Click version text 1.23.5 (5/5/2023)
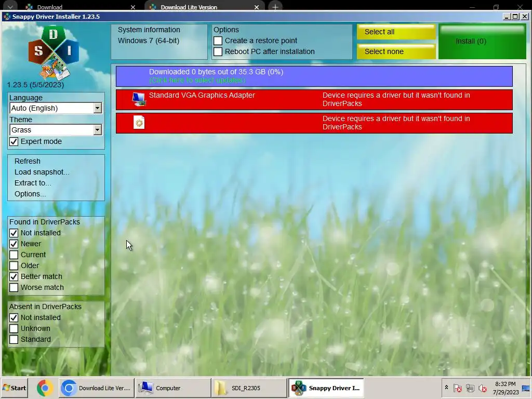 tap(35, 85)
